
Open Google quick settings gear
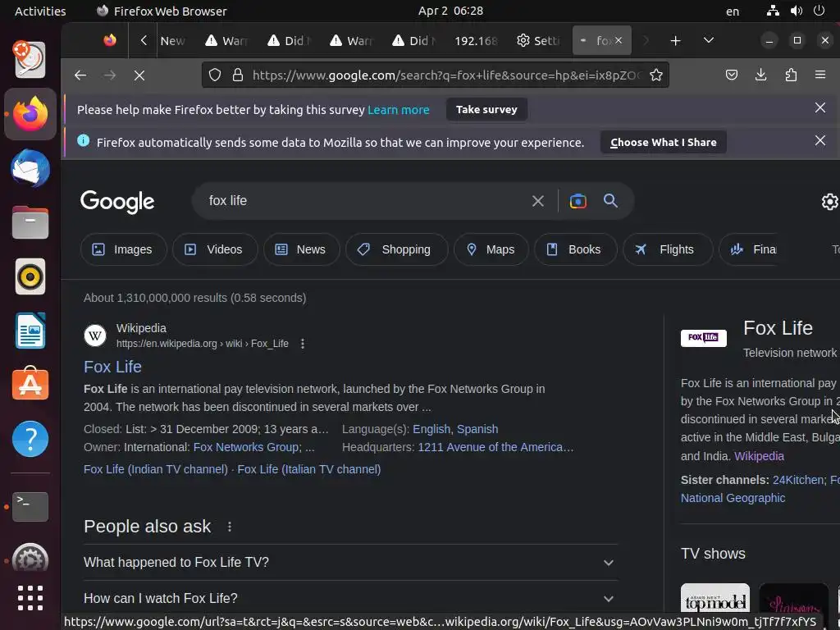[x=830, y=202]
